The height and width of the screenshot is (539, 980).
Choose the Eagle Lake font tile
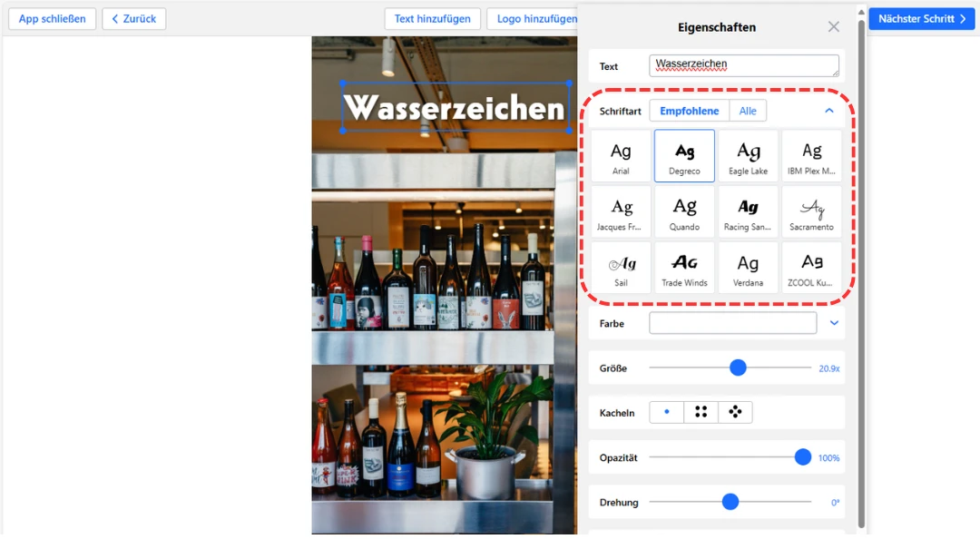tap(748, 156)
